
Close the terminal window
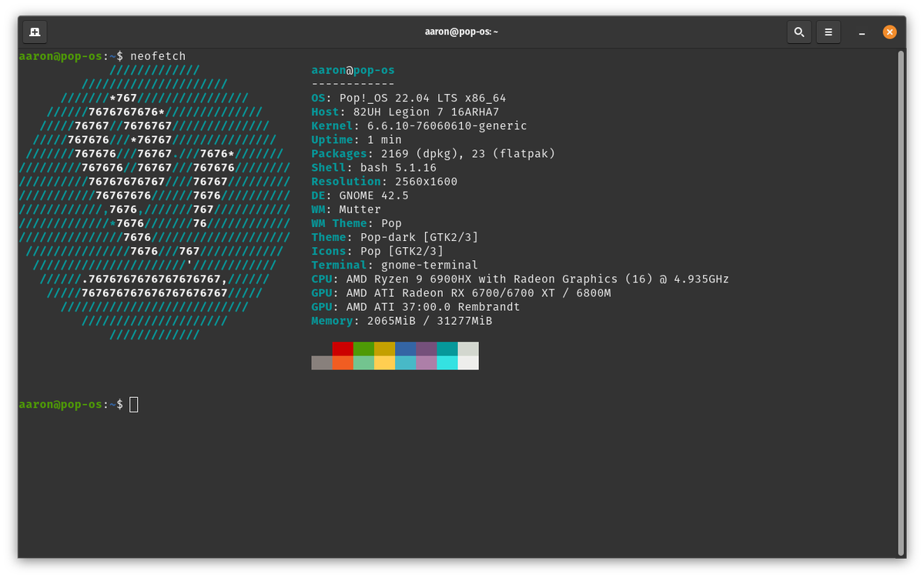889,32
